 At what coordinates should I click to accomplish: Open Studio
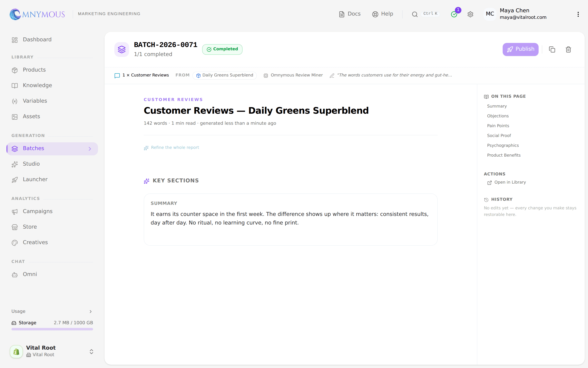tap(52, 164)
